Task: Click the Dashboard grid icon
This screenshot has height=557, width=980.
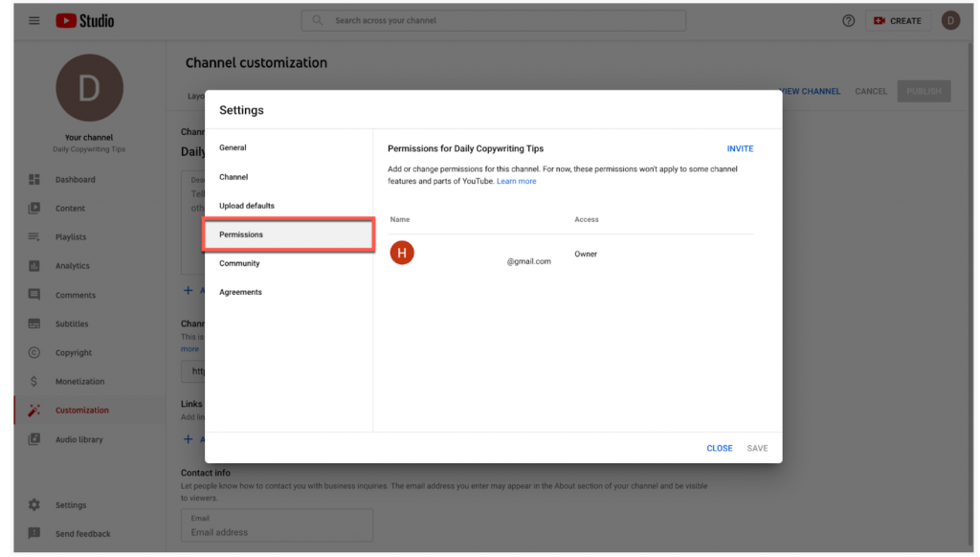Action: (33, 179)
